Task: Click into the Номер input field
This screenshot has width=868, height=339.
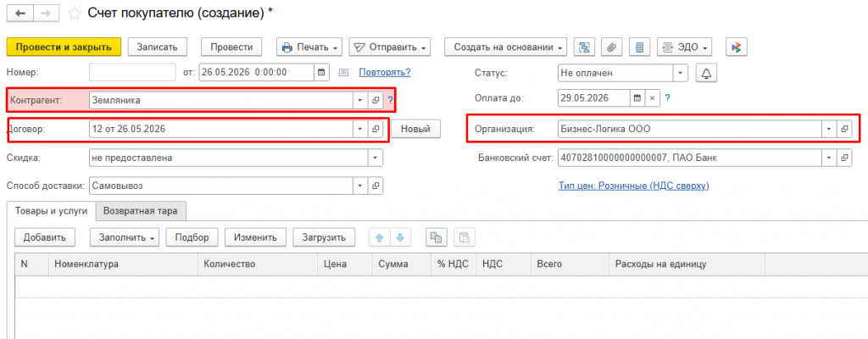Action: coord(132,73)
